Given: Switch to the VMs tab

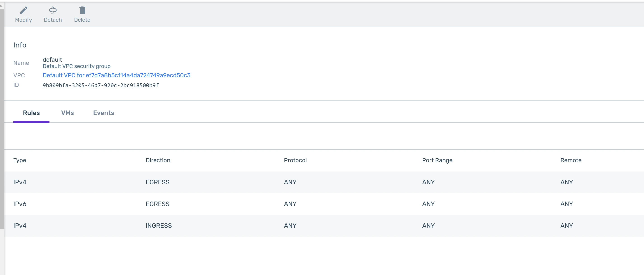Looking at the screenshot, I should point(67,113).
